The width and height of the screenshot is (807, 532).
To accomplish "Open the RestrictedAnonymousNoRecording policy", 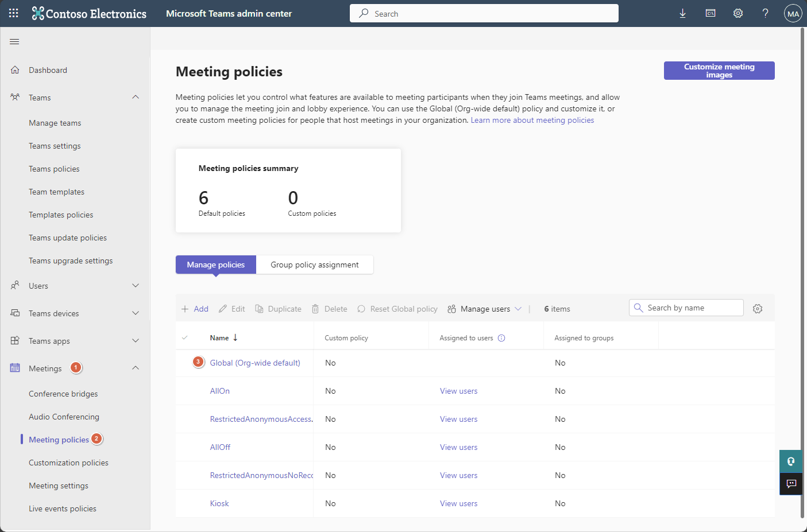I will pyautogui.click(x=261, y=475).
